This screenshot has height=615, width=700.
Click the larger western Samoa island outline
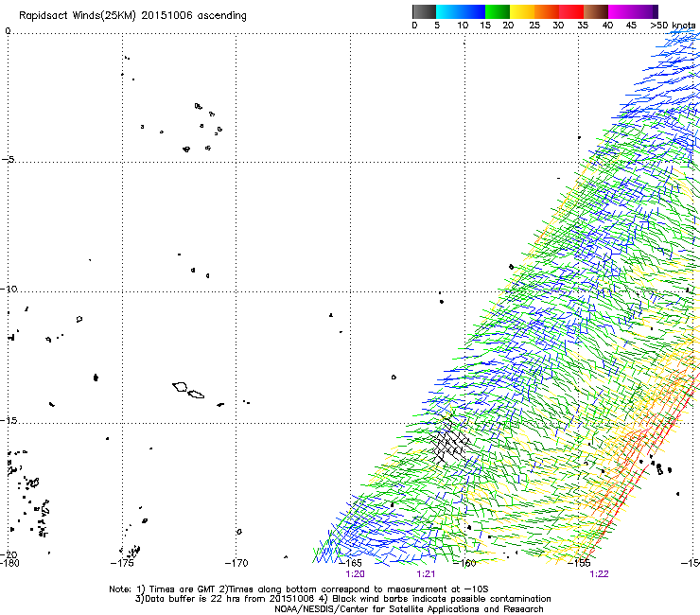(180, 387)
